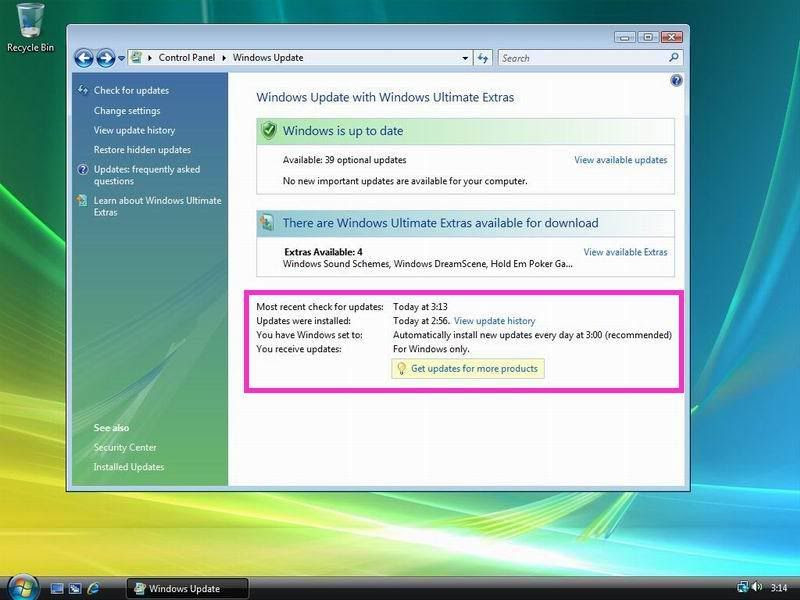Click the taskbar clock showing 3:14
Viewport: 800px width, 600px height.
click(779, 588)
